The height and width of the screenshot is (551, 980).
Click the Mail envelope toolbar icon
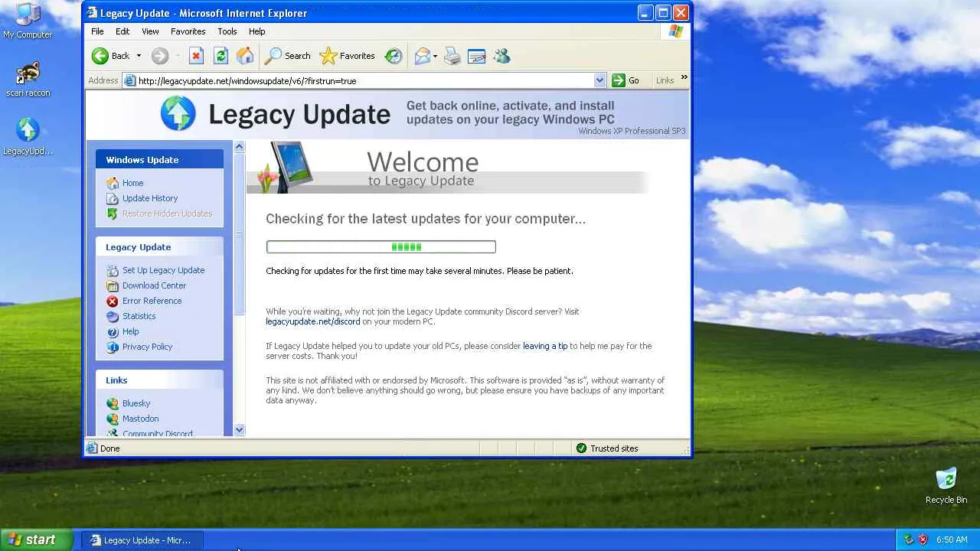point(422,56)
